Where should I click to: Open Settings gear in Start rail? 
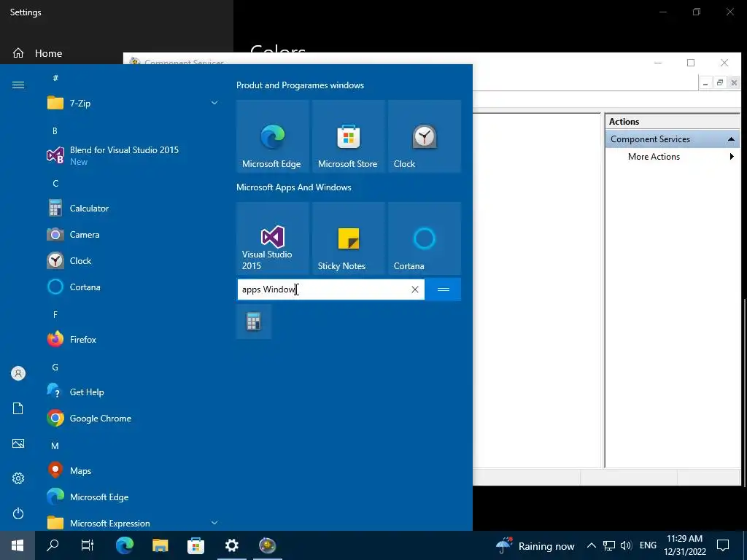tap(18, 478)
